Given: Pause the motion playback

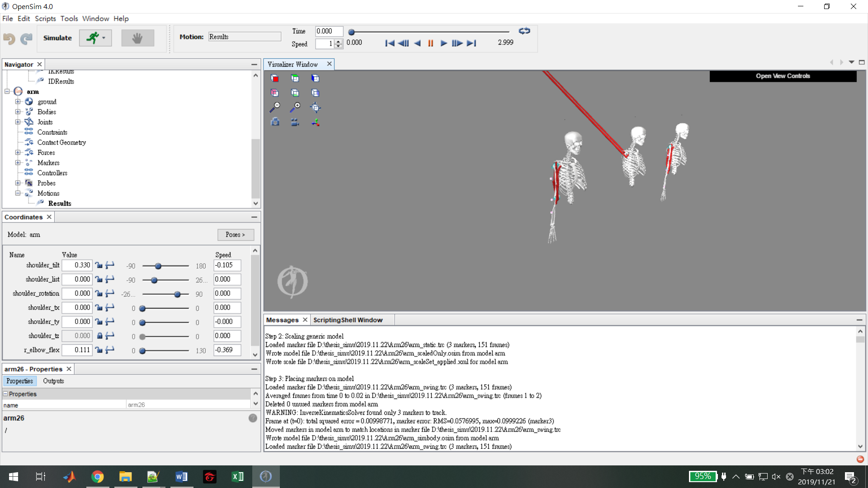Looking at the screenshot, I should 430,43.
